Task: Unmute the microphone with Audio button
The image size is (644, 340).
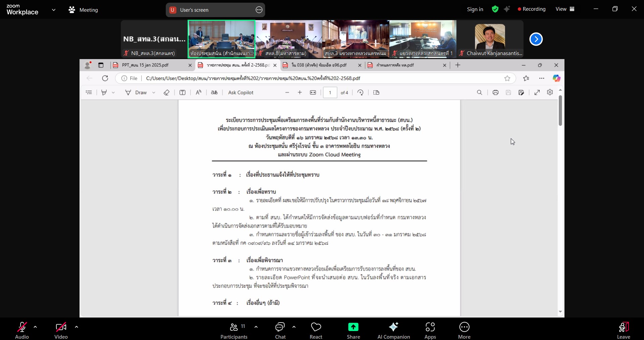Action: point(22,330)
